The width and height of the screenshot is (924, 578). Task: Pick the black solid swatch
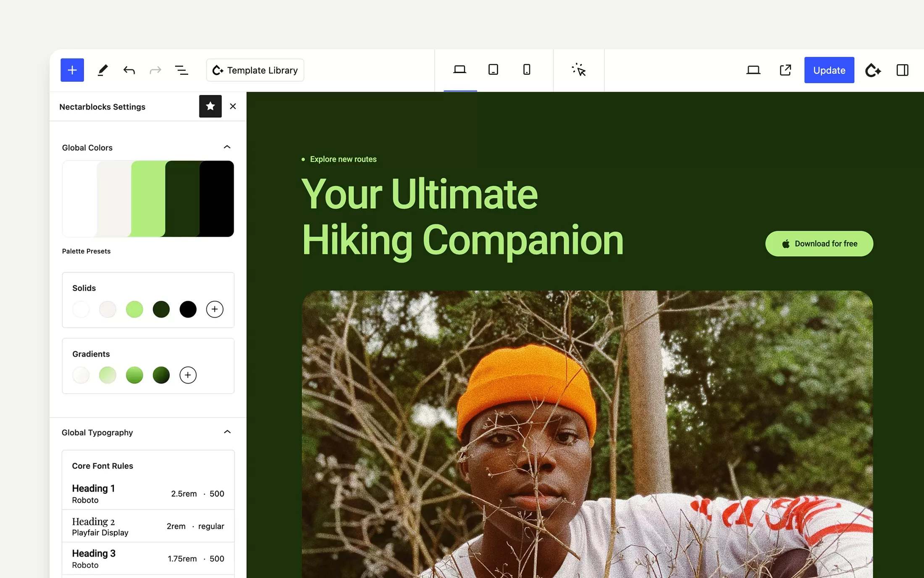188,309
